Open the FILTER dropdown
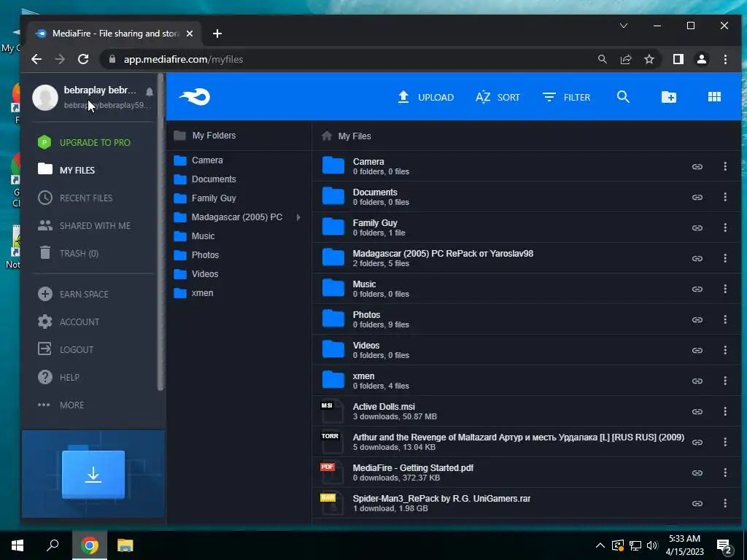The image size is (747, 560). click(566, 97)
